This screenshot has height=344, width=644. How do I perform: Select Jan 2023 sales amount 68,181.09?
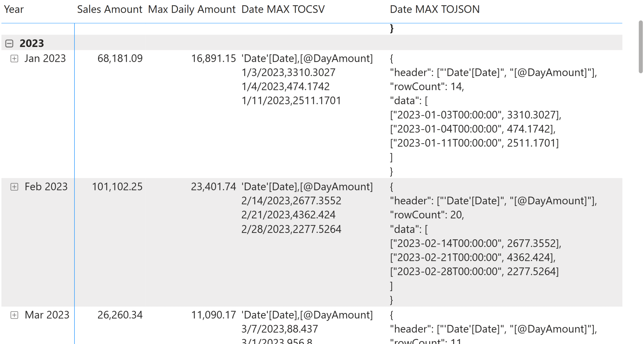pos(120,59)
